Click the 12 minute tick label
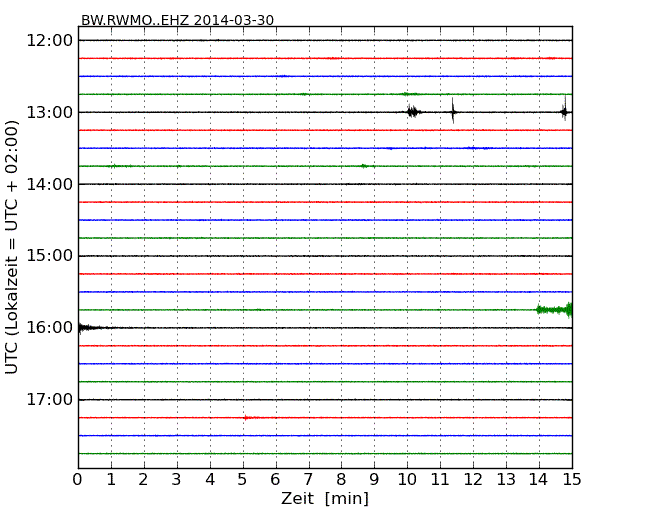This screenshot has height=520, width=650. [473, 480]
